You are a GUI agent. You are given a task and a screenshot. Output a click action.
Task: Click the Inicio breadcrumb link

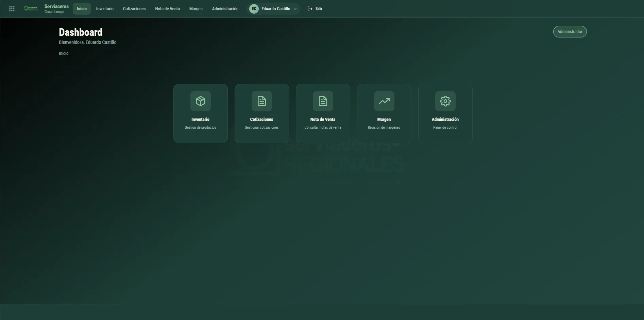point(64,53)
